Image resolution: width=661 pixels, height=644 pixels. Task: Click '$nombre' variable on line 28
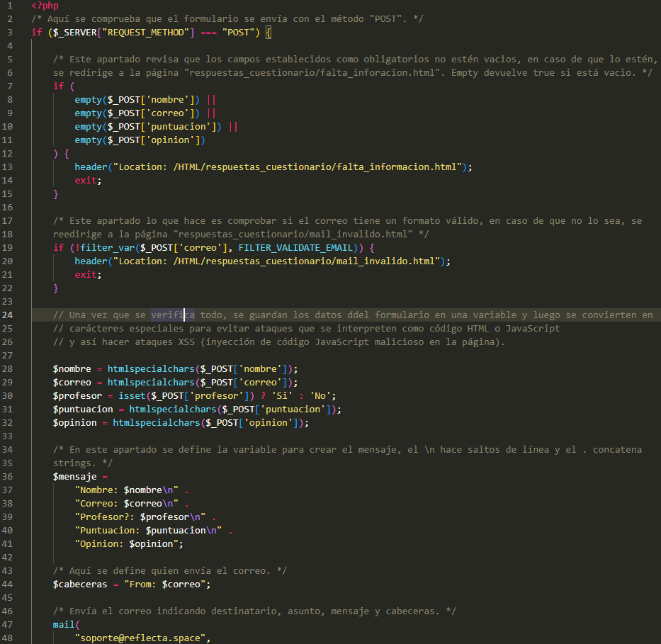point(72,369)
